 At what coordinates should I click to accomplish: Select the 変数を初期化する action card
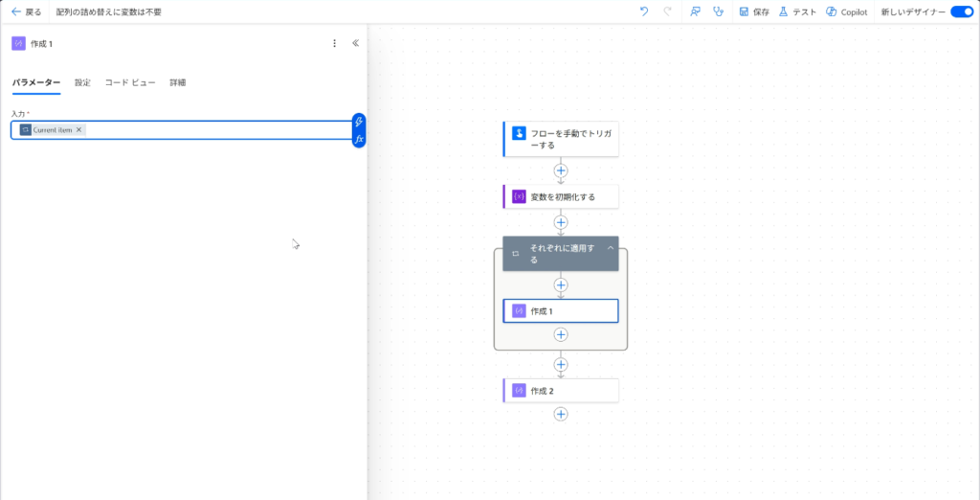(x=561, y=196)
